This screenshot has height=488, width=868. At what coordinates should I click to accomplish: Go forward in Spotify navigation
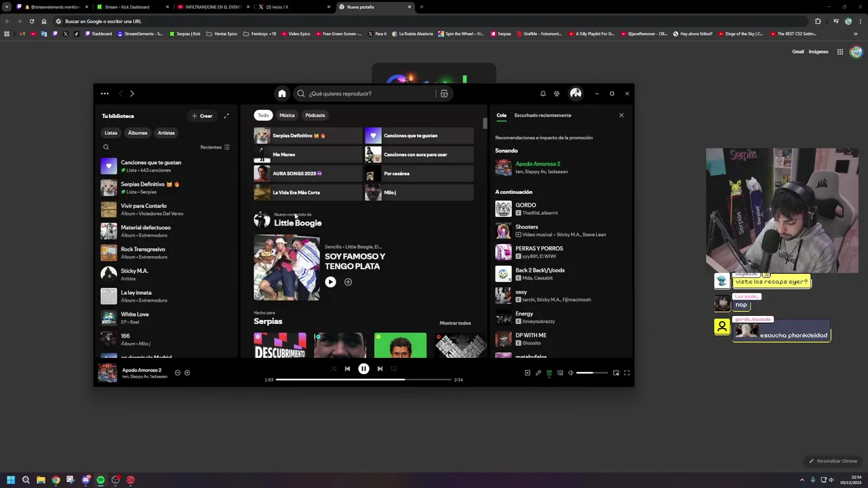click(x=132, y=94)
